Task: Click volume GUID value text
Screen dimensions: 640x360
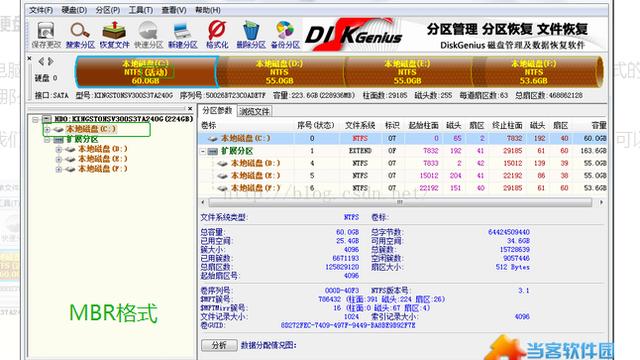Action: click(348, 325)
